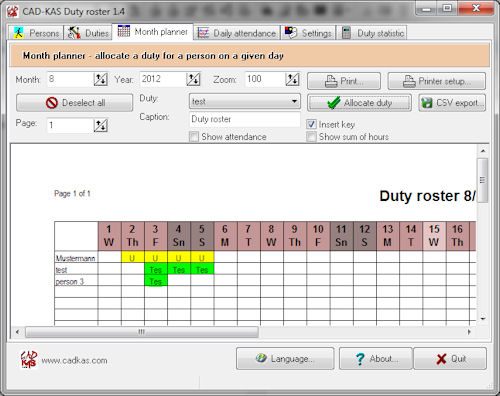Open the Language dialog
The height and width of the screenshot is (396, 500).
tap(285, 358)
